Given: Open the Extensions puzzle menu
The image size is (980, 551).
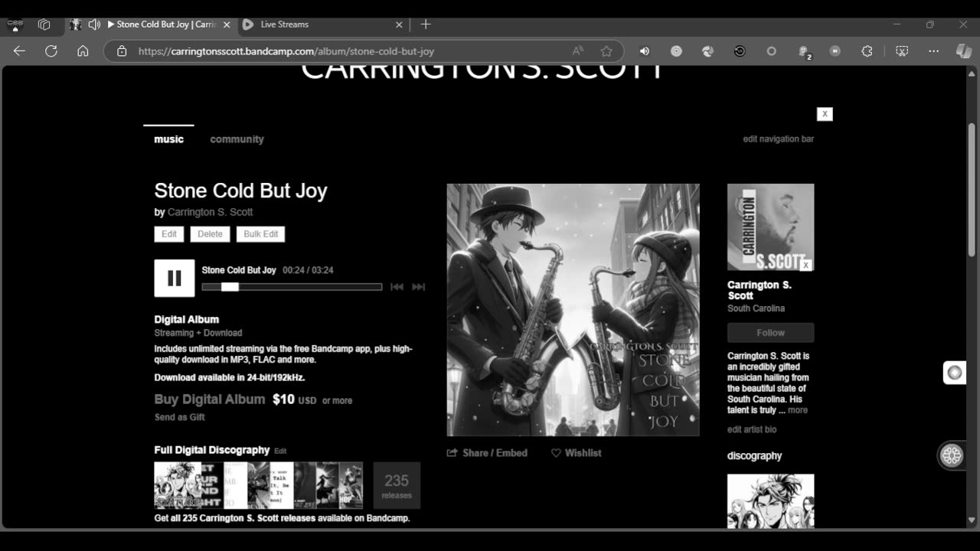Looking at the screenshot, I should pos(867,51).
